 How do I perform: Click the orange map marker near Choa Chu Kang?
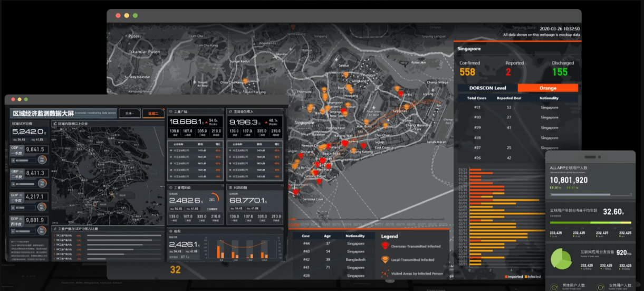pos(245,81)
